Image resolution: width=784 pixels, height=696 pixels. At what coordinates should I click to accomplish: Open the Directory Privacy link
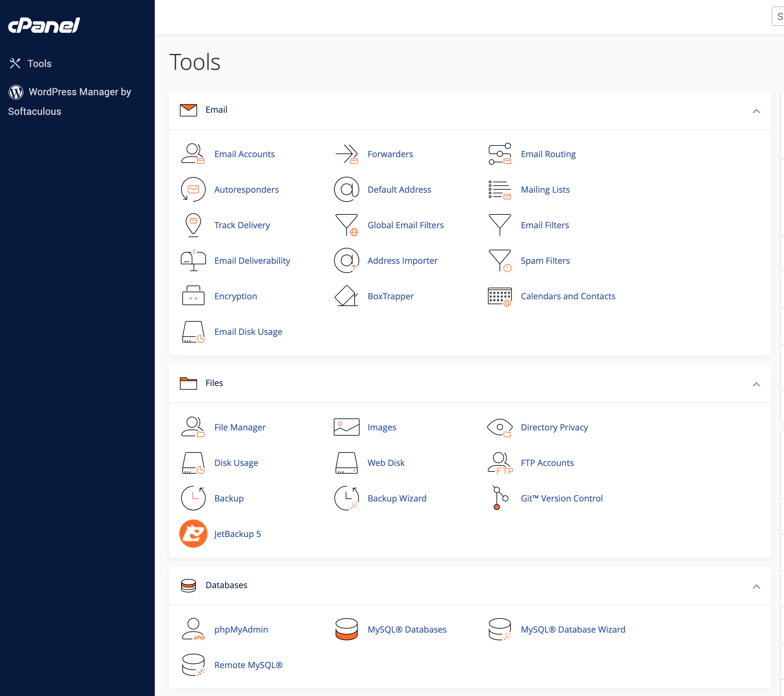554,427
